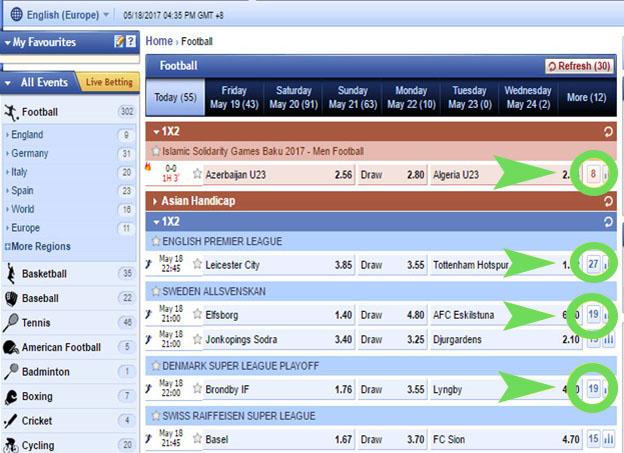Select the Badminton icon
The width and height of the screenshot is (624, 453).
click(11, 371)
